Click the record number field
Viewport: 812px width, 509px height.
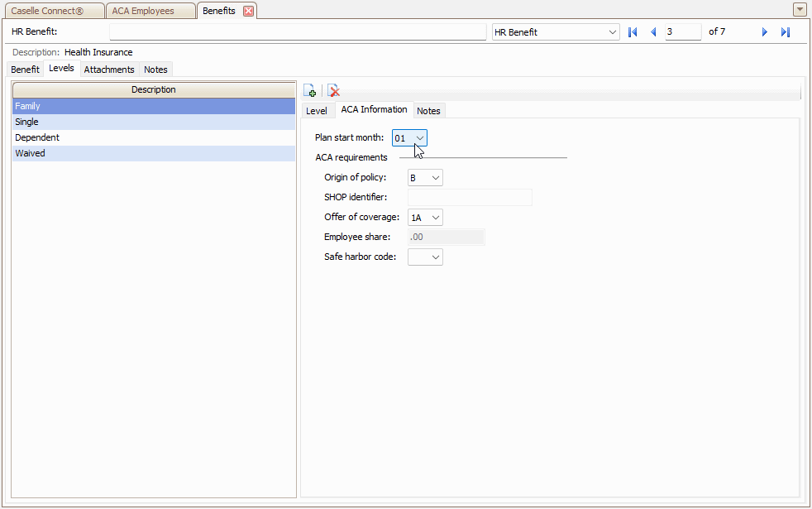click(x=683, y=32)
